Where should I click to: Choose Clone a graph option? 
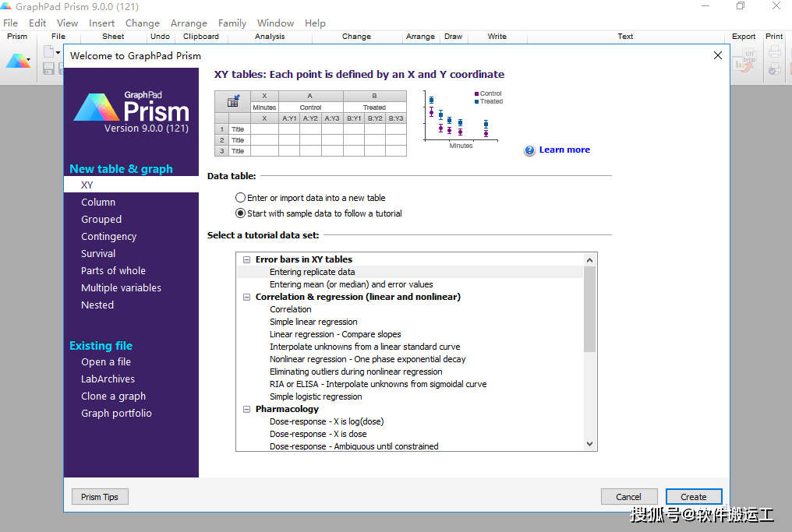coord(113,396)
